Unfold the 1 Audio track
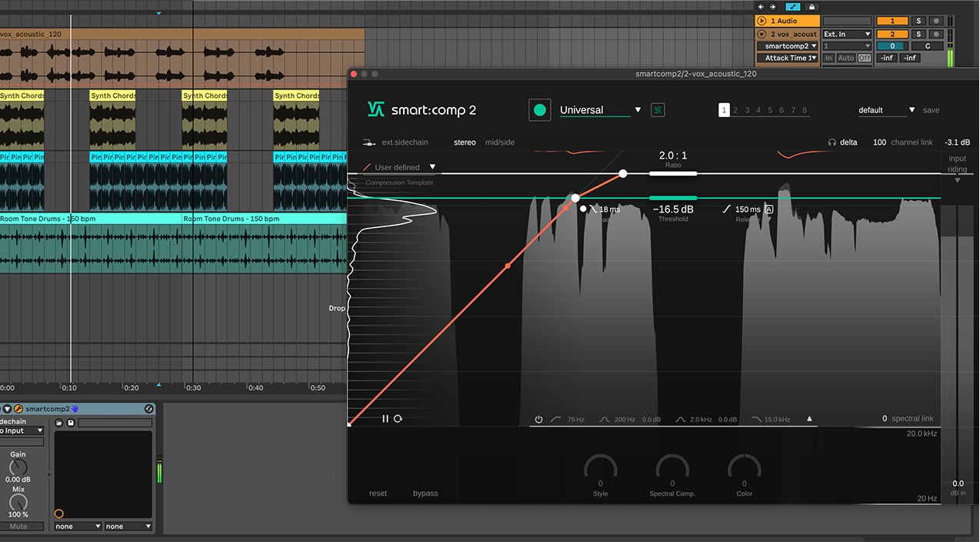980x542 pixels. [x=762, y=22]
